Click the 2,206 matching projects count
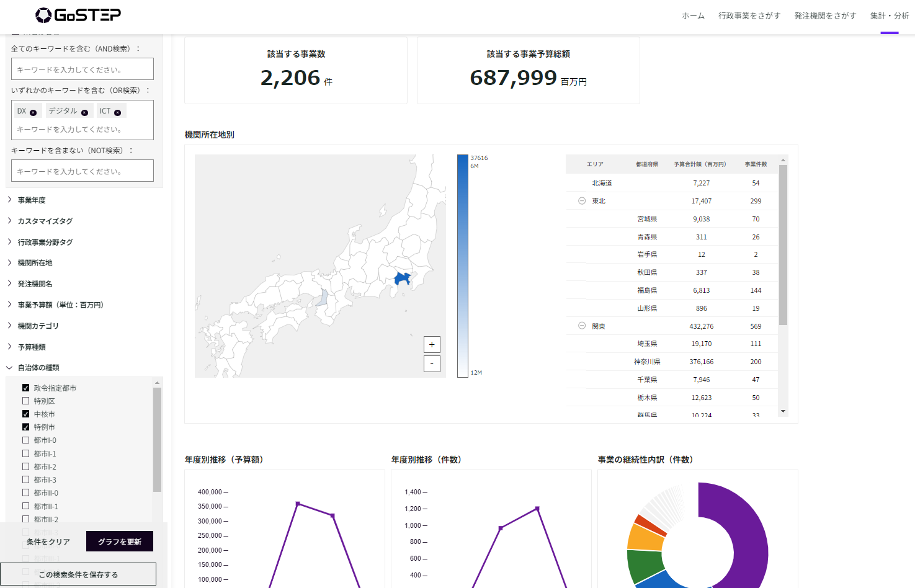The height and width of the screenshot is (588, 915). coord(290,78)
